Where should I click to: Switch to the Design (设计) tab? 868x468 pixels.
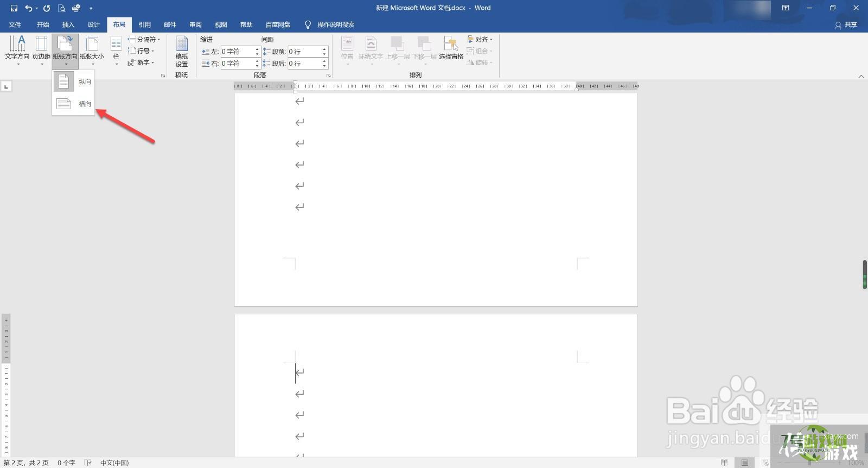(x=94, y=24)
